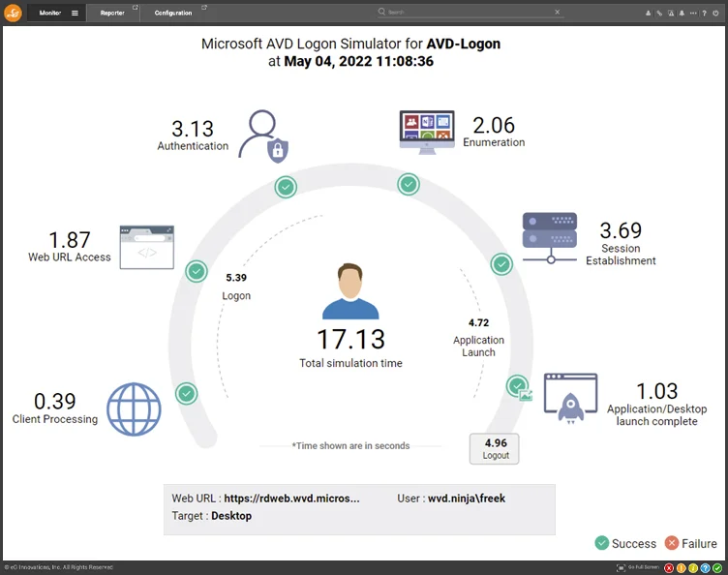Open the hamburger menu beside Monitor
The width and height of the screenshot is (728, 575).
[x=75, y=13]
